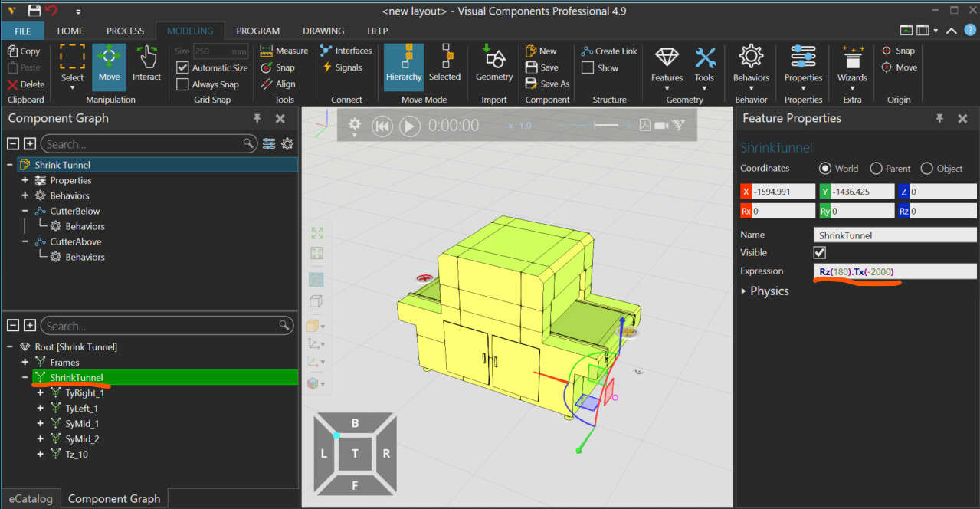Select the Features tool in Geometry group

click(x=666, y=66)
